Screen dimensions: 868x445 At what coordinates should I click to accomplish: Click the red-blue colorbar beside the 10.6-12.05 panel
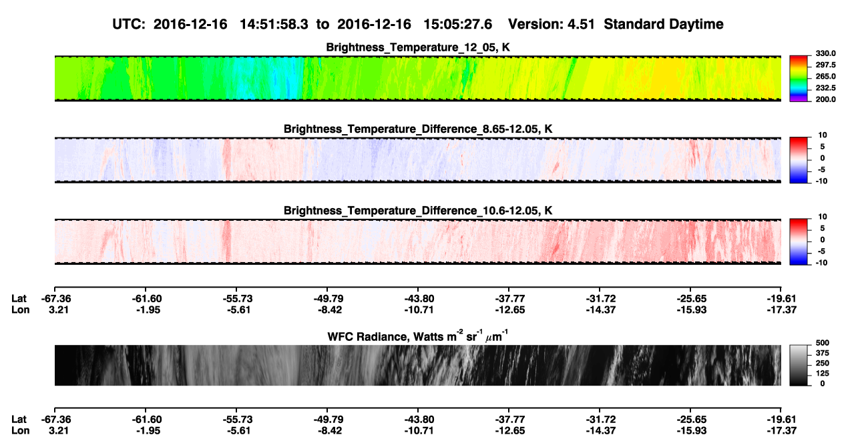click(x=798, y=242)
